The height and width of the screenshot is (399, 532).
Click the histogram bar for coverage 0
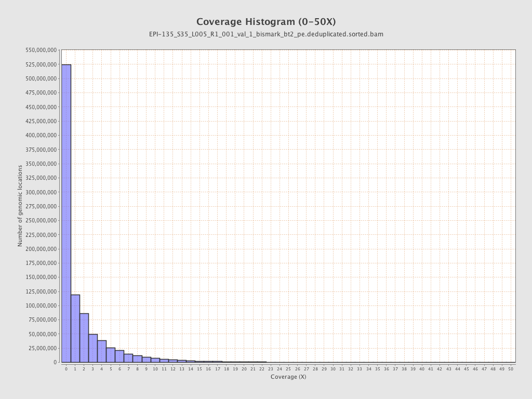(x=66, y=214)
